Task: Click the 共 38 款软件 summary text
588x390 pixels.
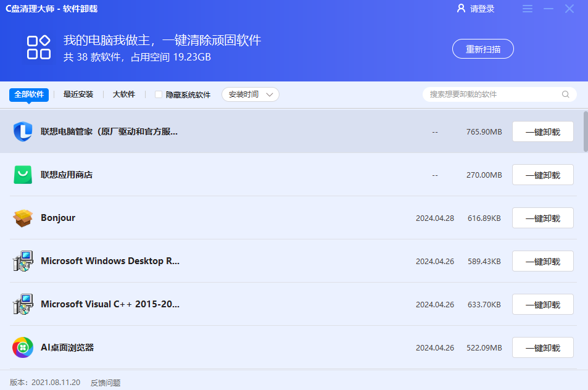Action: (93, 57)
